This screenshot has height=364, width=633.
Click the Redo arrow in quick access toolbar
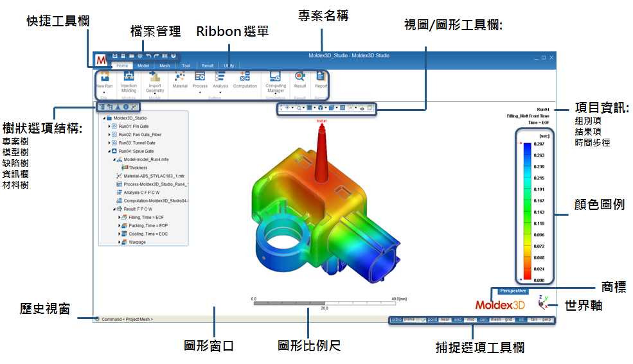point(156,56)
